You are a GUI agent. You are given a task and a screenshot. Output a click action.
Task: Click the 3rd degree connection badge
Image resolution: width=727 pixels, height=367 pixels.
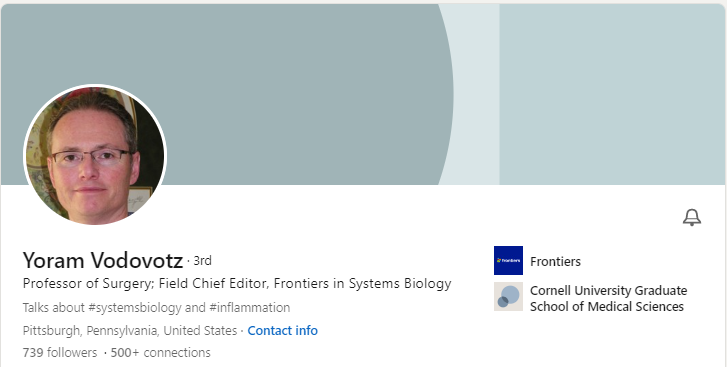(x=202, y=261)
